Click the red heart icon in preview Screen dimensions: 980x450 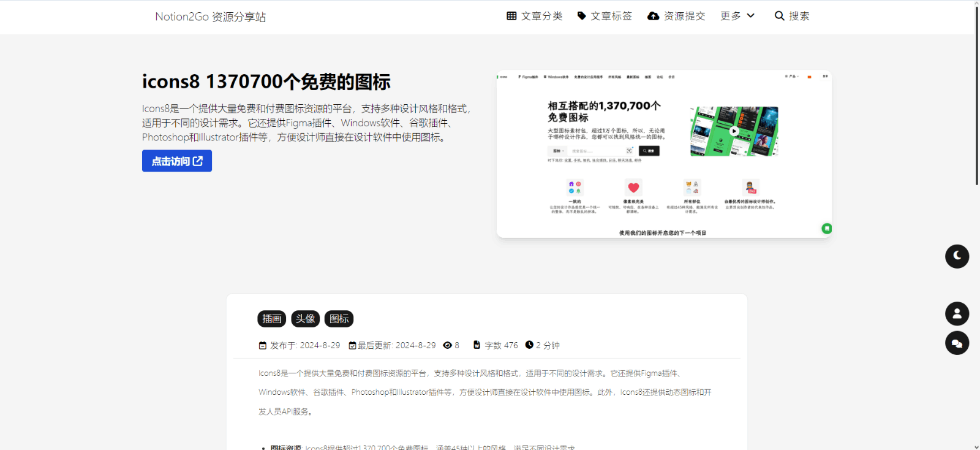(x=633, y=188)
